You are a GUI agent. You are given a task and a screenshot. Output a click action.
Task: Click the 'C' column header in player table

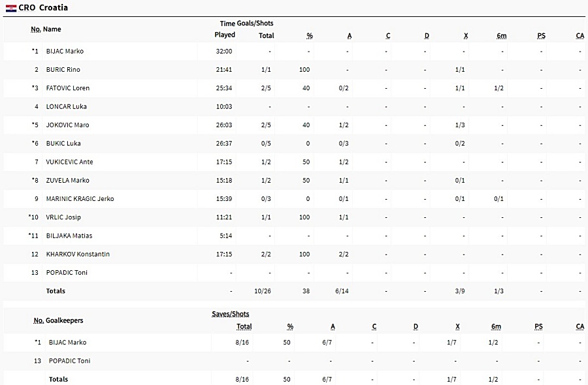(387, 36)
